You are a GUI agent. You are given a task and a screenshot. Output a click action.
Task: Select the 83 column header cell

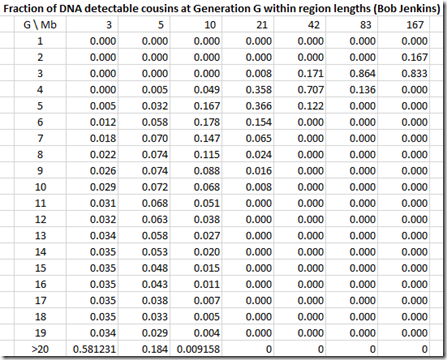click(x=352, y=25)
